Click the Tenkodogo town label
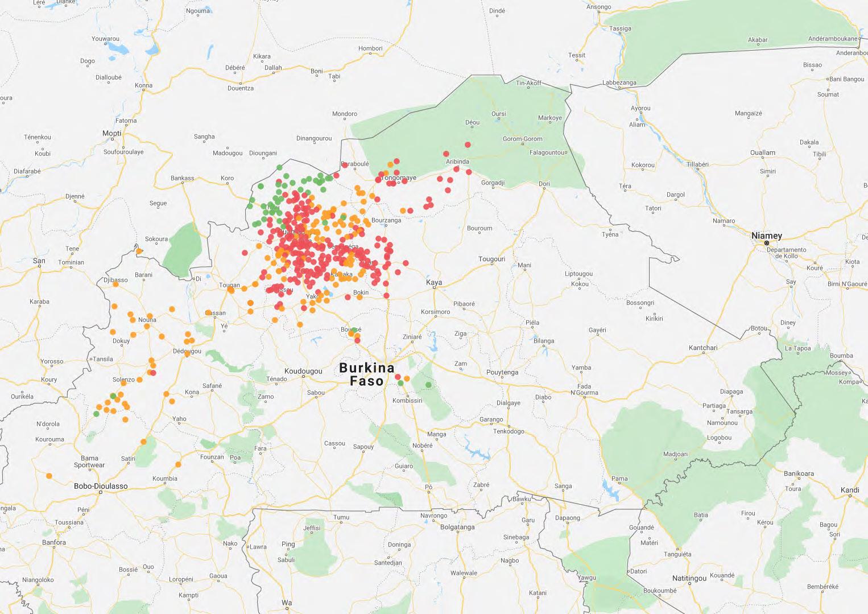 pos(509,431)
